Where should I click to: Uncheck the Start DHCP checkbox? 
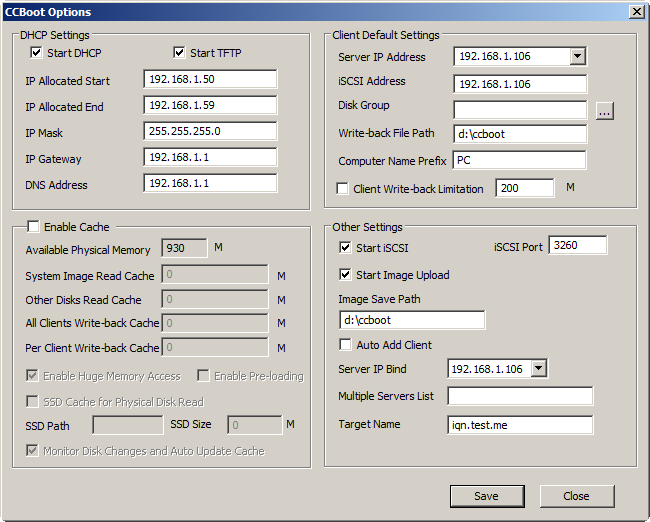[x=37, y=53]
